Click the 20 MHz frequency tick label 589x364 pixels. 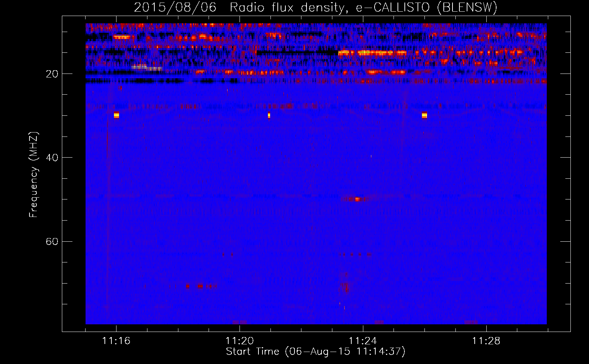(x=52, y=74)
